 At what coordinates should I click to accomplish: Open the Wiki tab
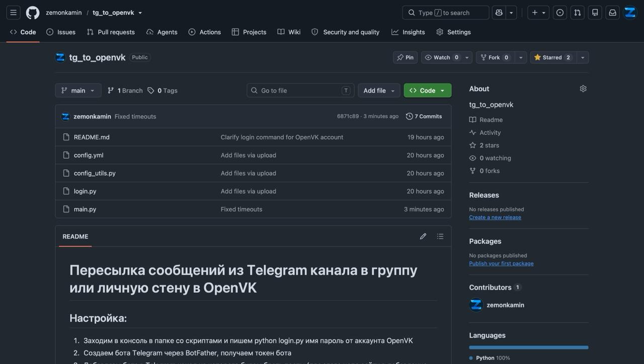tap(289, 32)
